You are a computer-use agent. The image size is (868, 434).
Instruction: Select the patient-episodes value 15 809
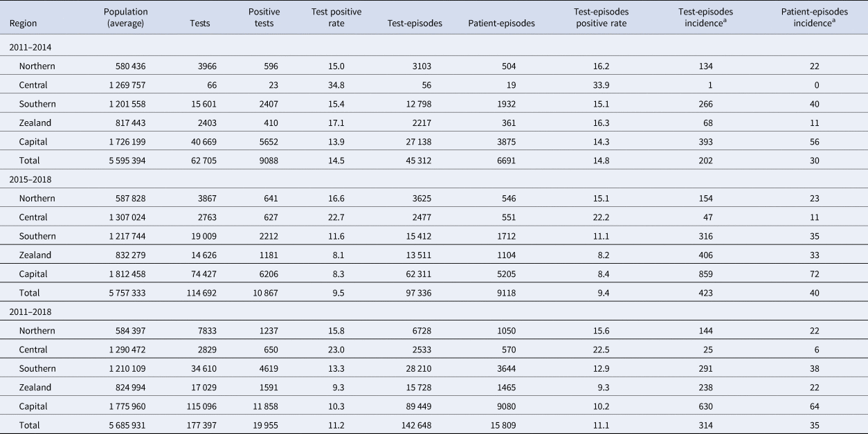point(500,425)
